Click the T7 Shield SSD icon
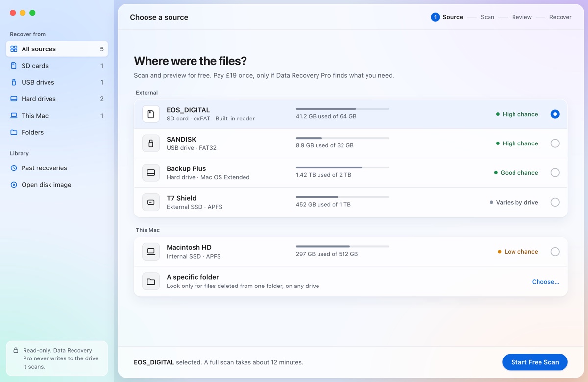 pos(151,202)
